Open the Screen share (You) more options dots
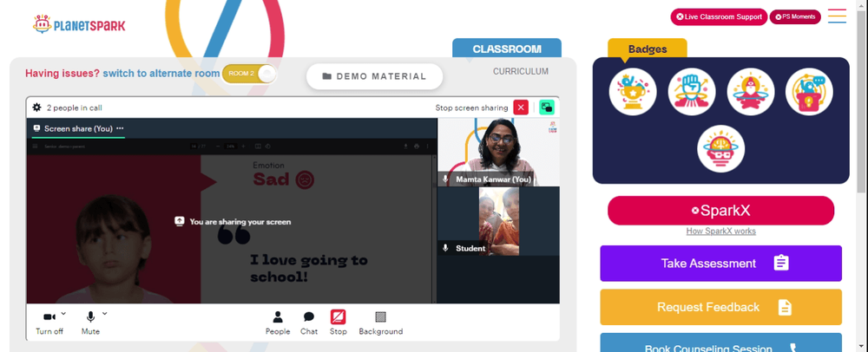 120,128
